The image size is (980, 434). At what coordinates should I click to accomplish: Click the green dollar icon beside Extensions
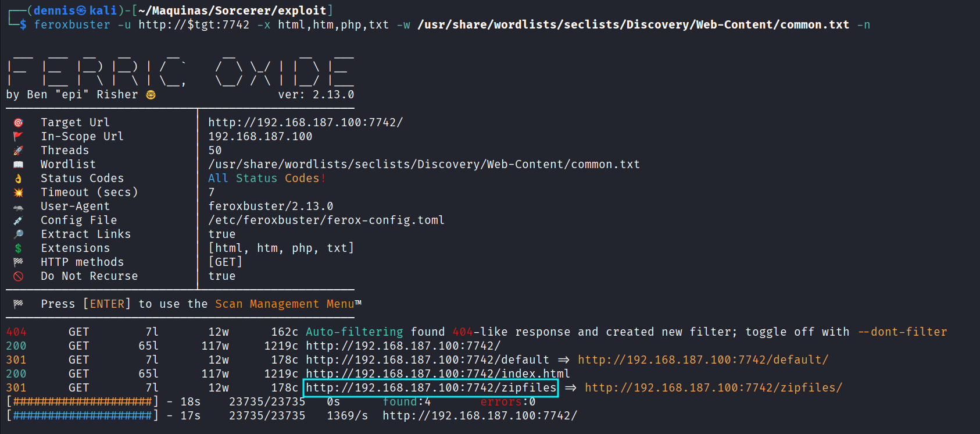19,248
